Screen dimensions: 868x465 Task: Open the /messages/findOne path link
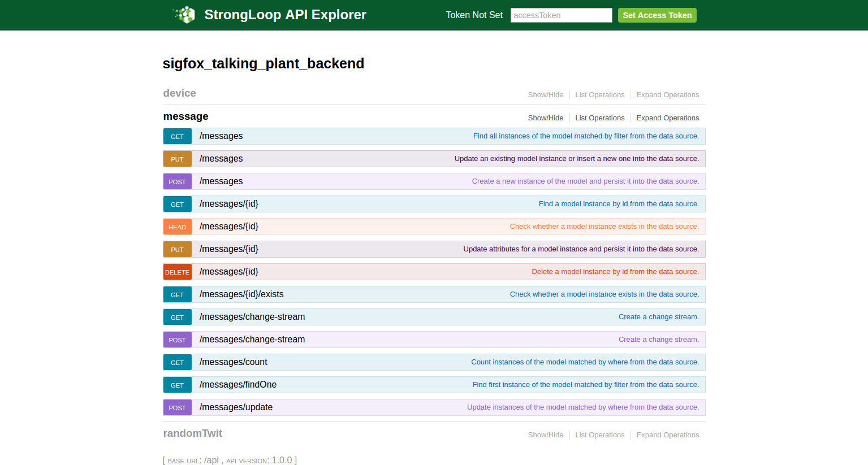(x=238, y=385)
